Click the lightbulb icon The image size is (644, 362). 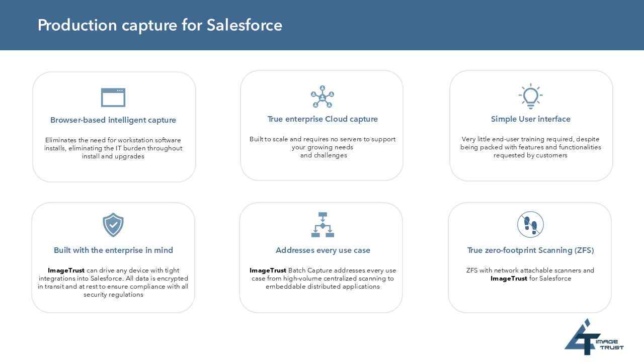click(530, 97)
